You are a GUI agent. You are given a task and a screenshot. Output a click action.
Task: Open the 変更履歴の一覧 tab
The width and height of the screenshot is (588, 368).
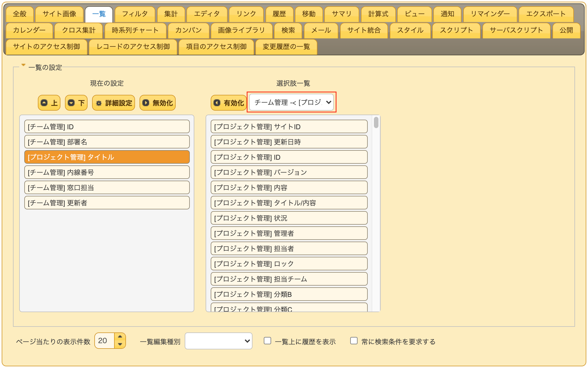point(286,47)
